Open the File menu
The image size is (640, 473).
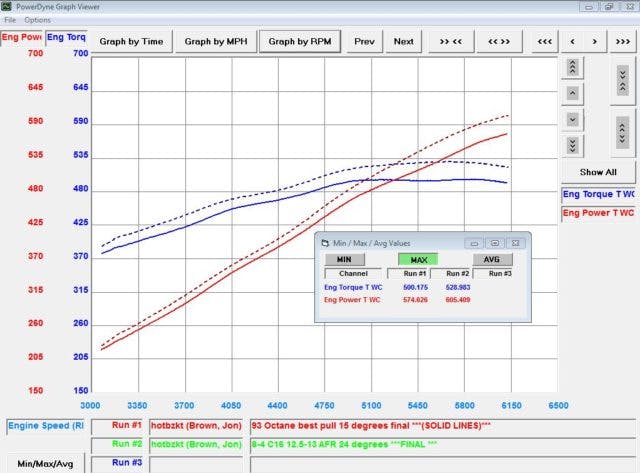click(10, 20)
